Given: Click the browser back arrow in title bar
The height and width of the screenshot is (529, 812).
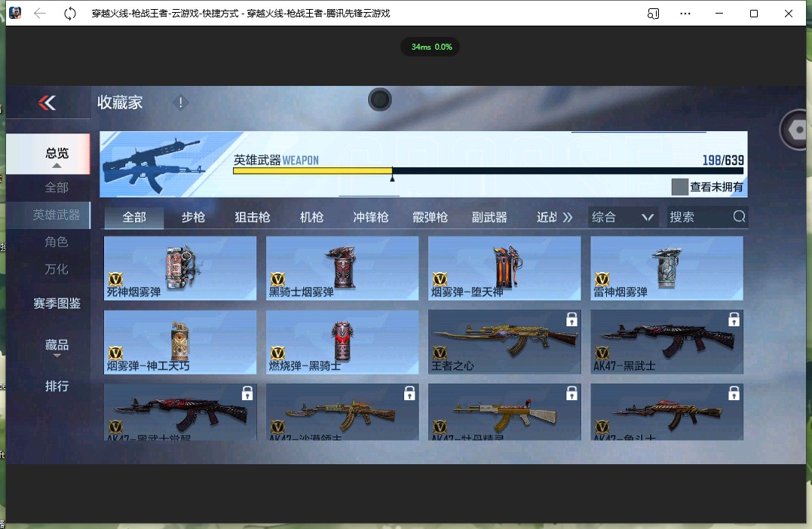Looking at the screenshot, I should pyautogui.click(x=40, y=14).
